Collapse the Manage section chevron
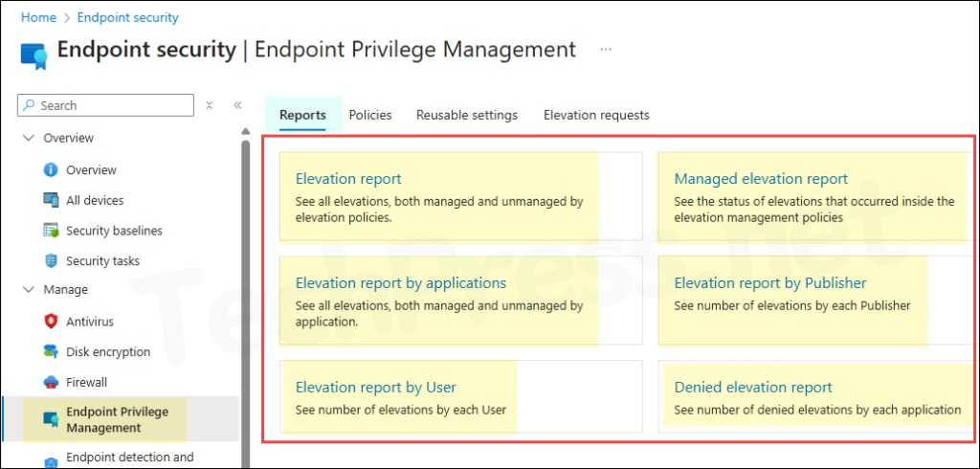 28,289
